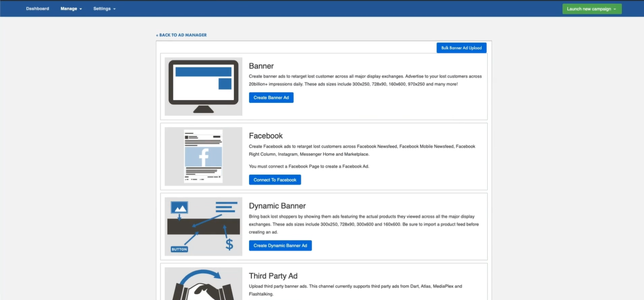
Task: Click the Banner monitor illustration icon
Action: (x=203, y=86)
